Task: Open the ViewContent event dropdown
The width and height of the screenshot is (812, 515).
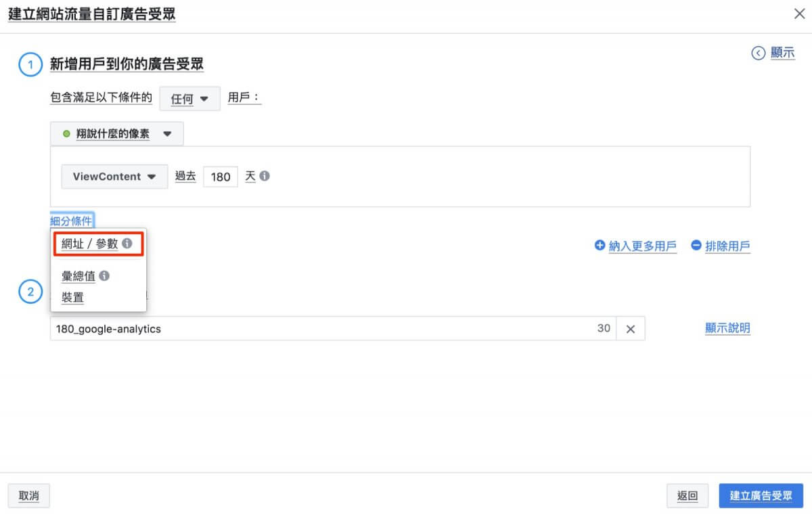Action: 114,177
